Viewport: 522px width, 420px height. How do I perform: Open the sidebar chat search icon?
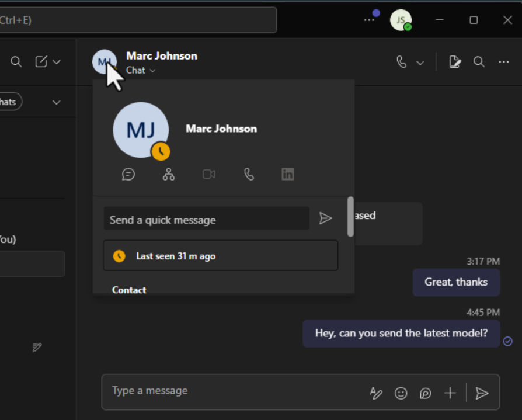[x=16, y=61]
